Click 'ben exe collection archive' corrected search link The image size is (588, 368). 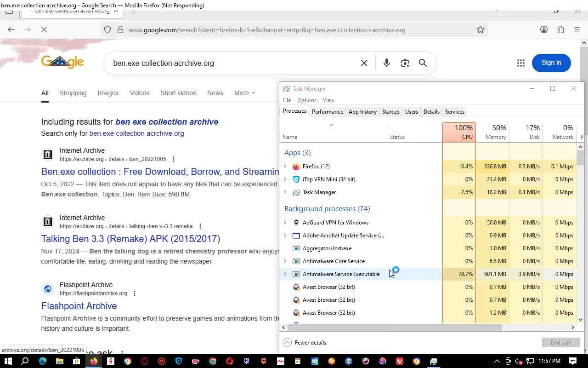click(167, 122)
